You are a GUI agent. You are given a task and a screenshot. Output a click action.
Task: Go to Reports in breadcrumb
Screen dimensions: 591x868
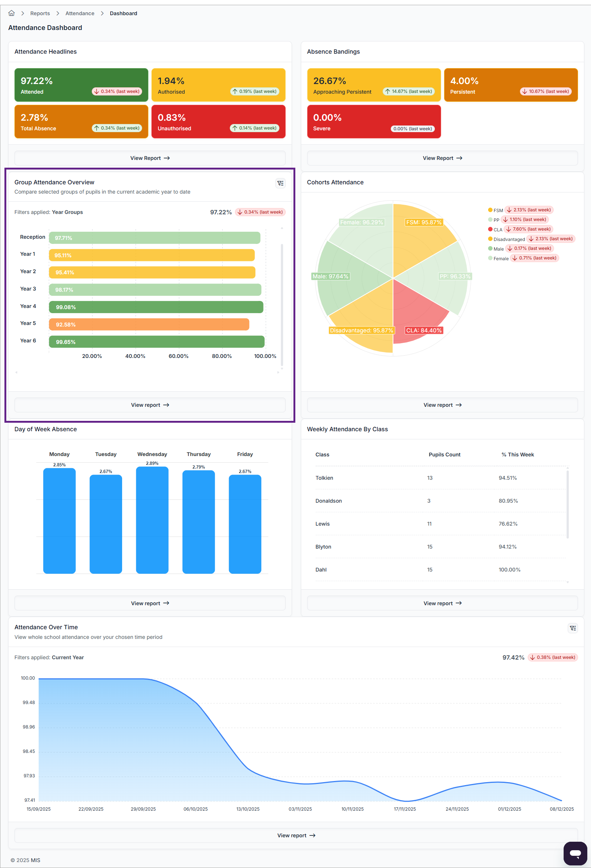click(40, 13)
